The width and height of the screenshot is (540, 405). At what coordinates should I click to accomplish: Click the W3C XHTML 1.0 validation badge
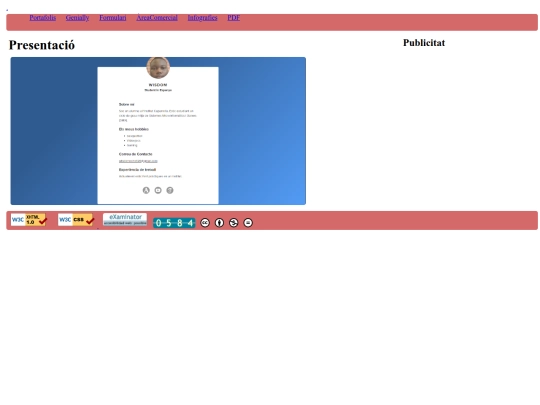click(29, 220)
